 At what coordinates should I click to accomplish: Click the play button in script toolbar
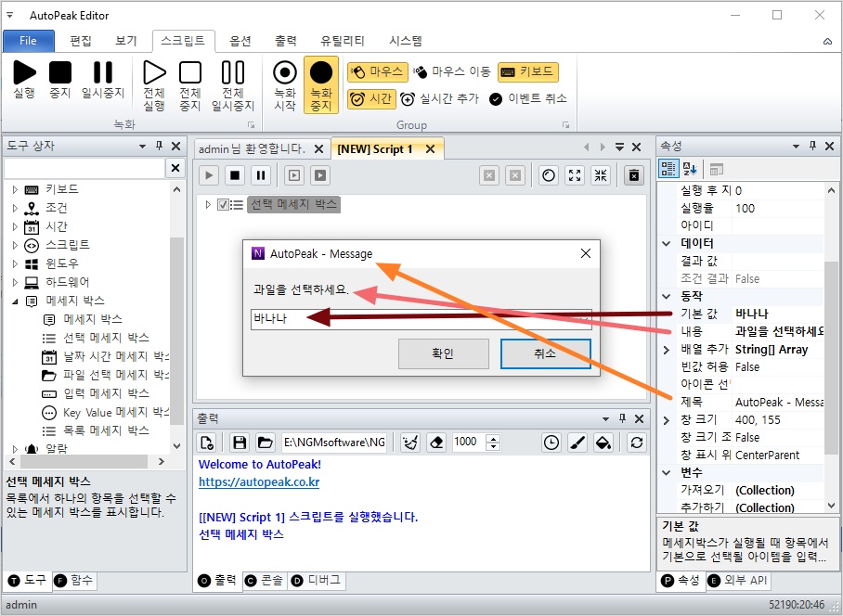(x=209, y=175)
